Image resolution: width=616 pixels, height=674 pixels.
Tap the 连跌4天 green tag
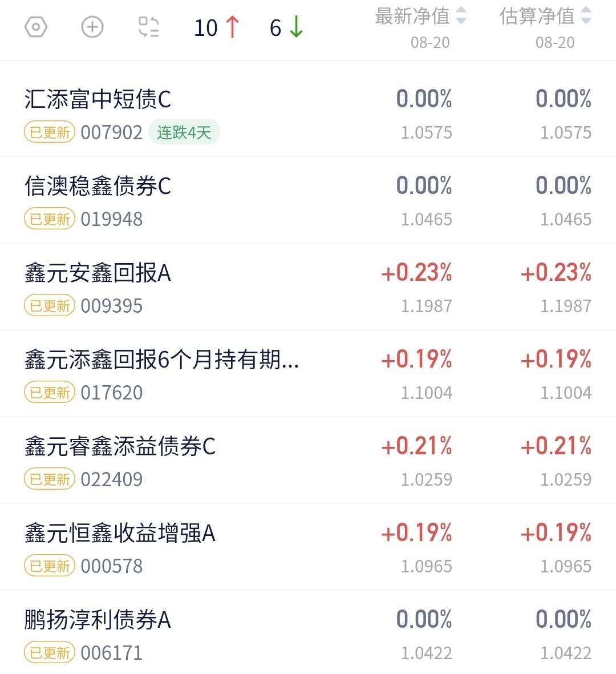184,132
